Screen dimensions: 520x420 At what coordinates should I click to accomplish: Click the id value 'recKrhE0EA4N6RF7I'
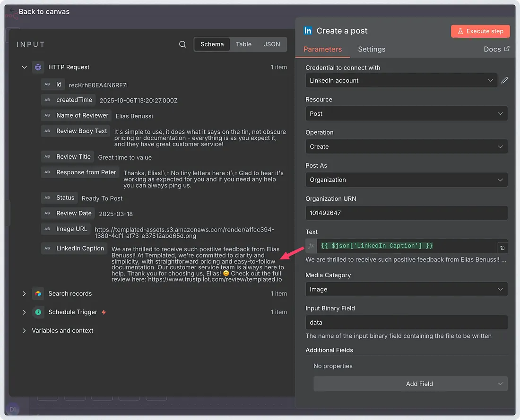point(98,86)
